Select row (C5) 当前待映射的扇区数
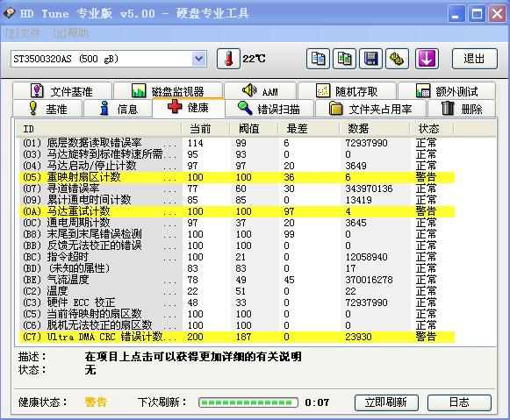The height and width of the screenshot is (420, 510). coord(237,314)
